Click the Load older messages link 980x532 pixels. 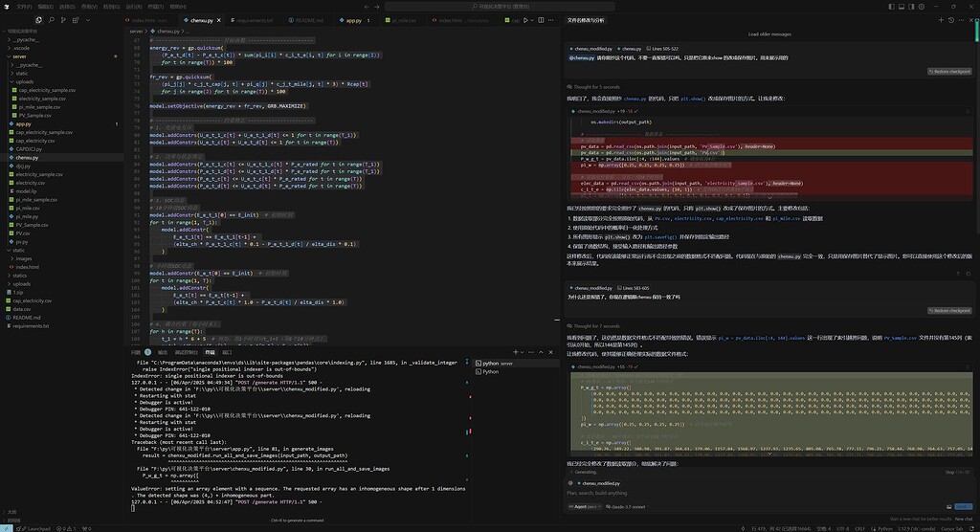pyautogui.click(x=768, y=33)
